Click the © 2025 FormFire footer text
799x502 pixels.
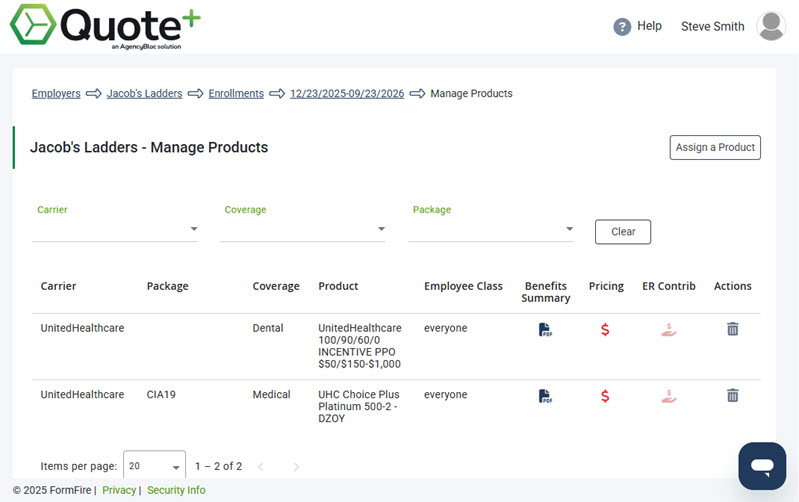(x=51, y=490)
